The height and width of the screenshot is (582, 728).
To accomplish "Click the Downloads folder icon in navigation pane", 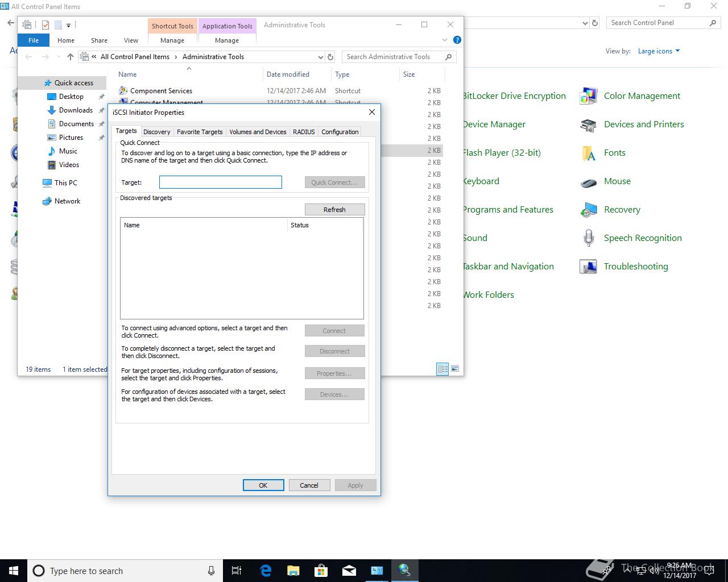I will (52, 110).
